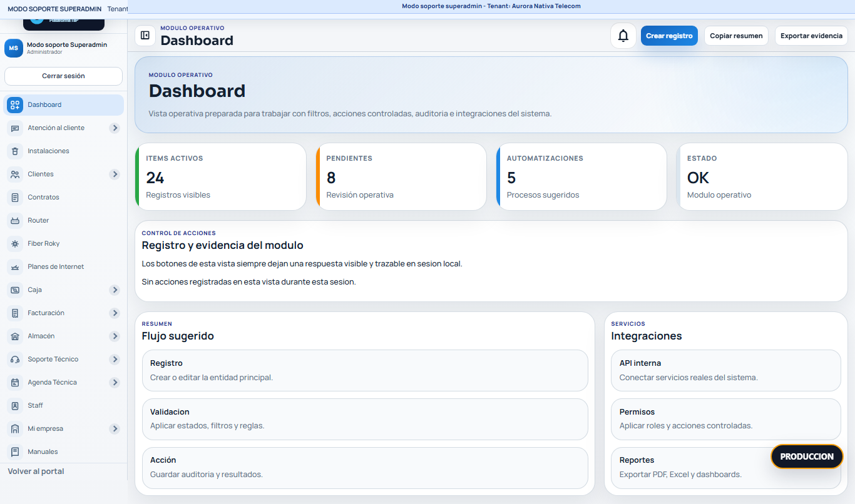
Task: Open notifications with the bell icon
Action: 623,36
